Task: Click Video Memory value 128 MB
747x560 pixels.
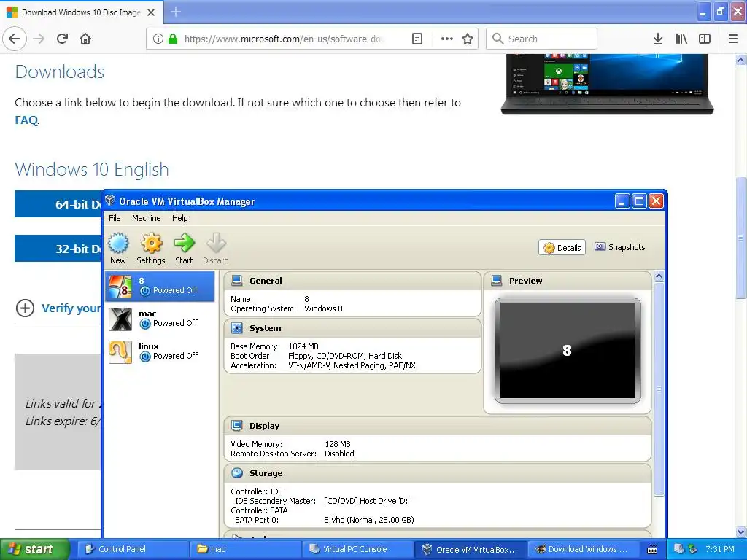Action: 338,444
